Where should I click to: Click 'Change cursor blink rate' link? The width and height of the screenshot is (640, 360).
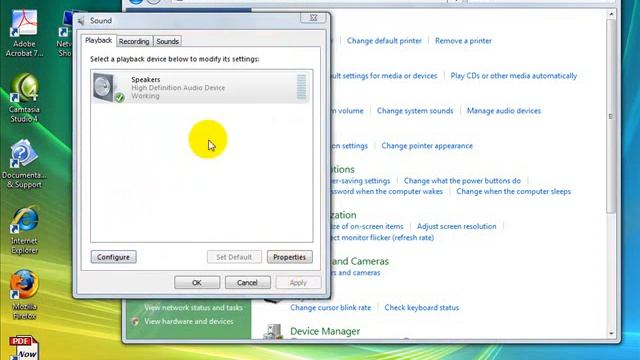click(331, 308)
